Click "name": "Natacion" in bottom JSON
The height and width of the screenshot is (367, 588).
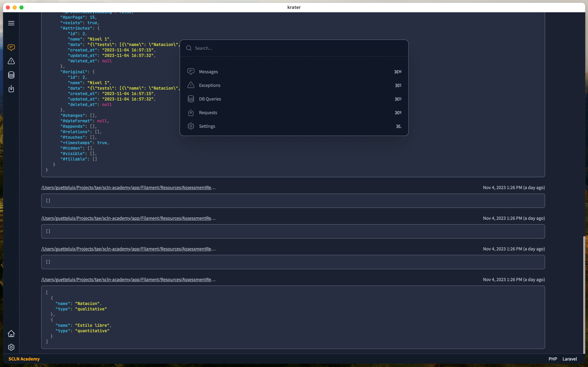(78, 303)
